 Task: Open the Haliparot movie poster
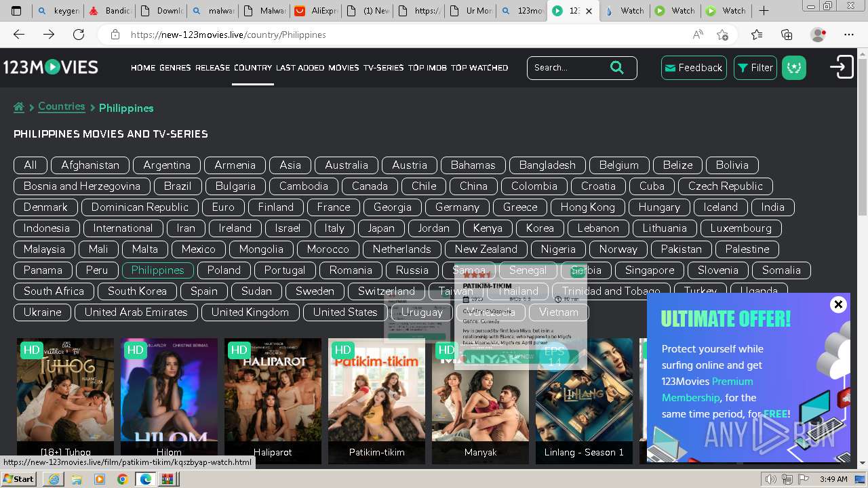[273, 400]
